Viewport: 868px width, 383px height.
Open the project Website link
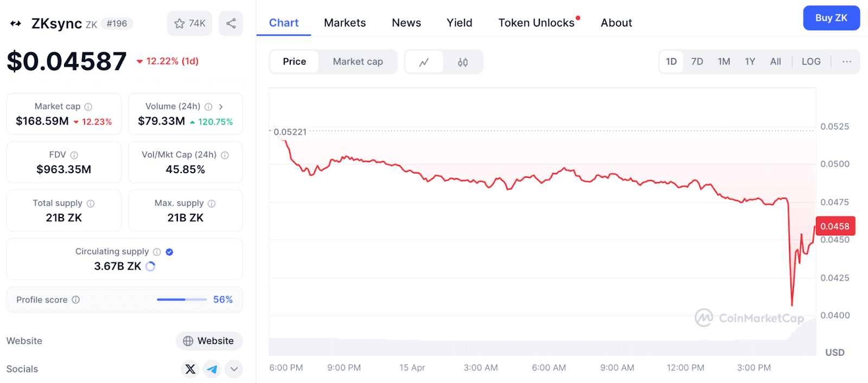[209, 341]
